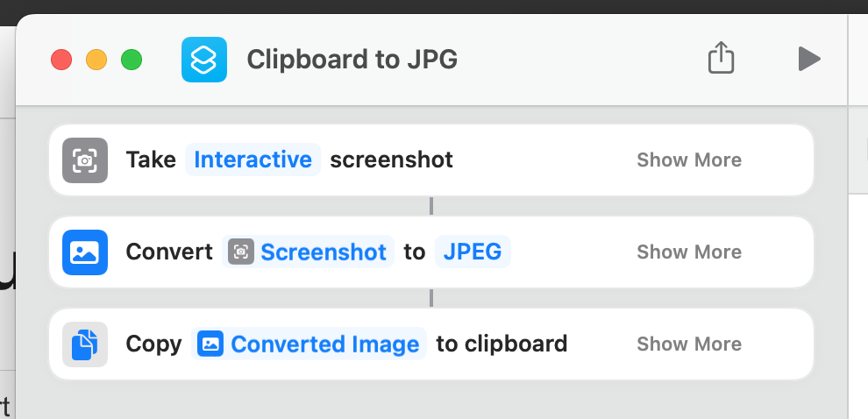Open the Share menu icon

pos(721,59)
